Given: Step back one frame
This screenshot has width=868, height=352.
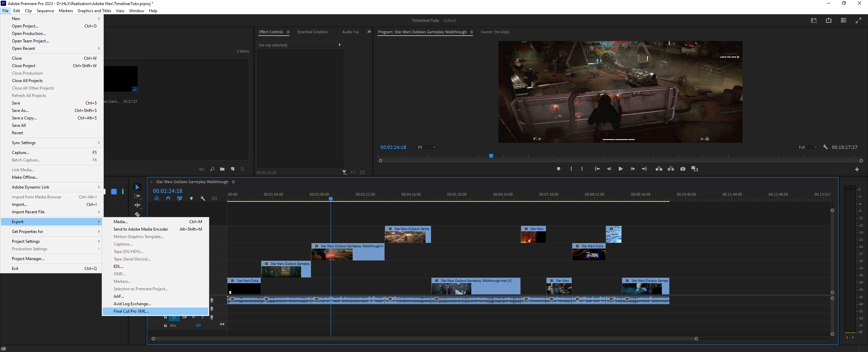Looking at the screenshot, I should tap(609, 169).
